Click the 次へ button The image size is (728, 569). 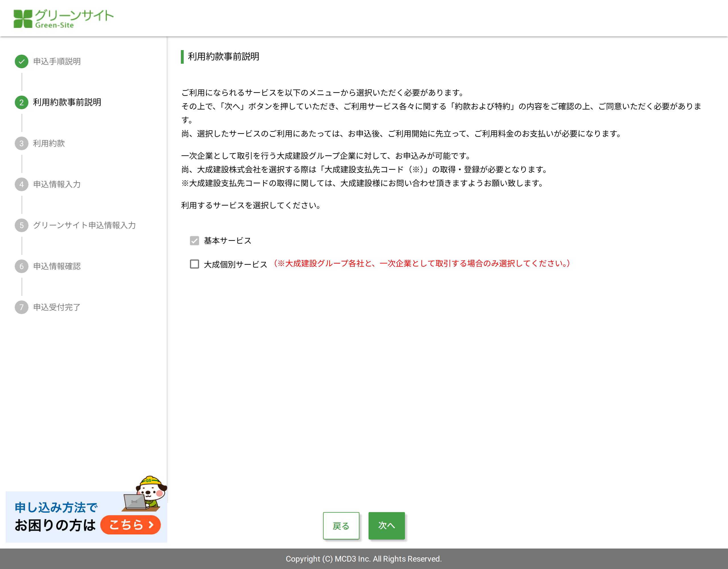tap(387, 526)
